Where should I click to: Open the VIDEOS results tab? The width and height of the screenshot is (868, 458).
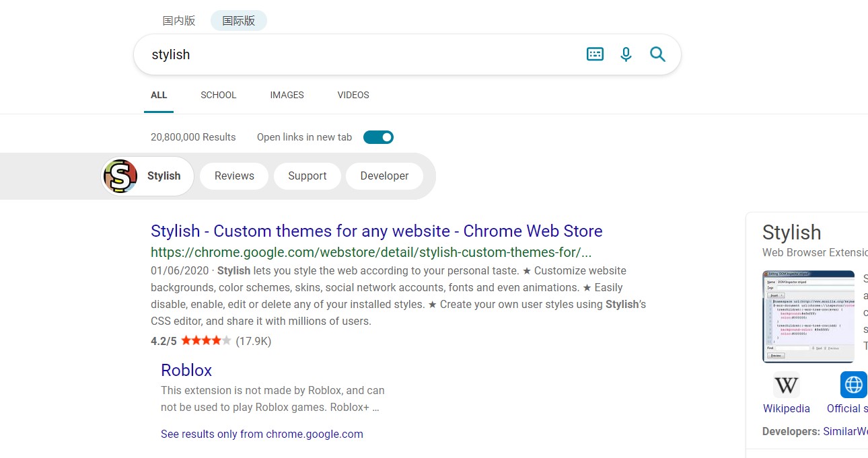[x=353, y=95]
